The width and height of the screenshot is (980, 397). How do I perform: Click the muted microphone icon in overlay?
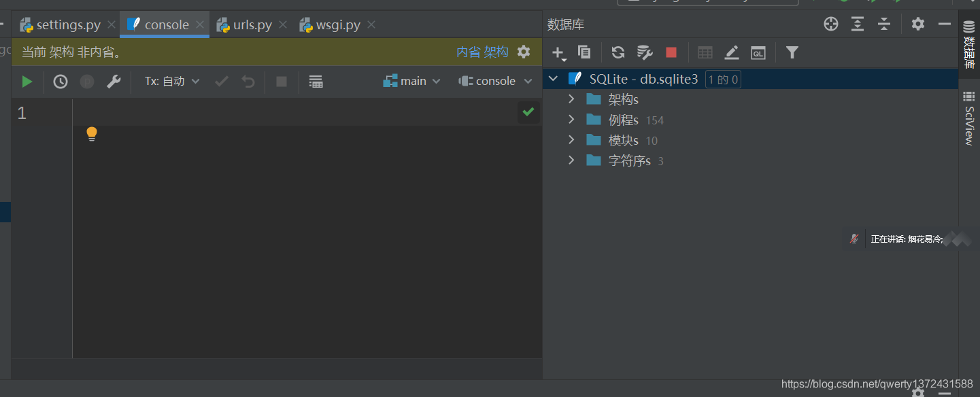pyautogui.click(x=854, y=239)
